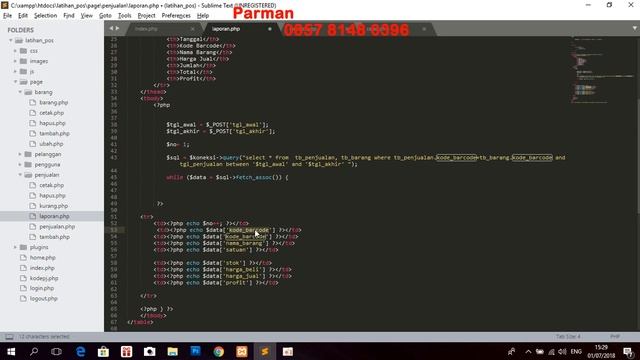This screenshot has width=640, height=360.
Task: Click line 53 in the gutter
Action: click(113, 230)
